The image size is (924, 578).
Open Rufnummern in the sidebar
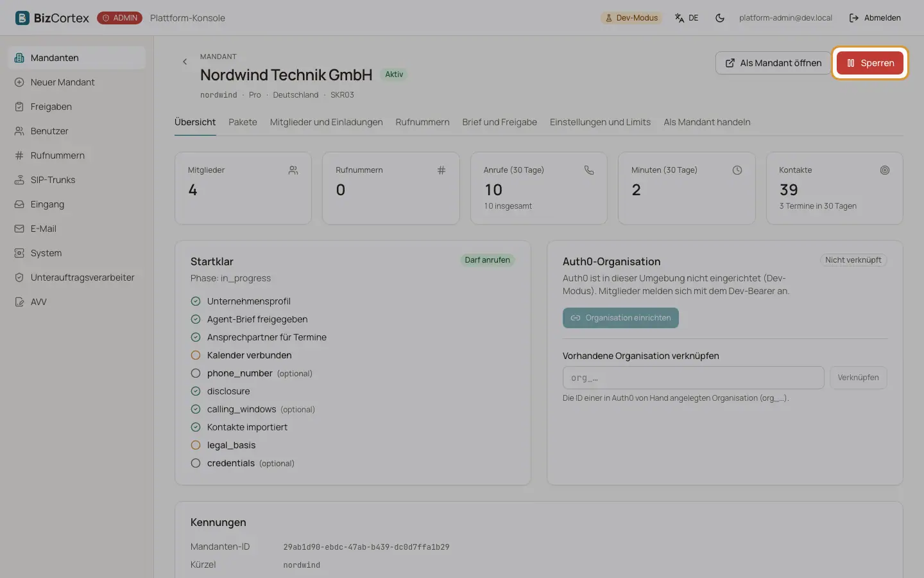point(77,155)
